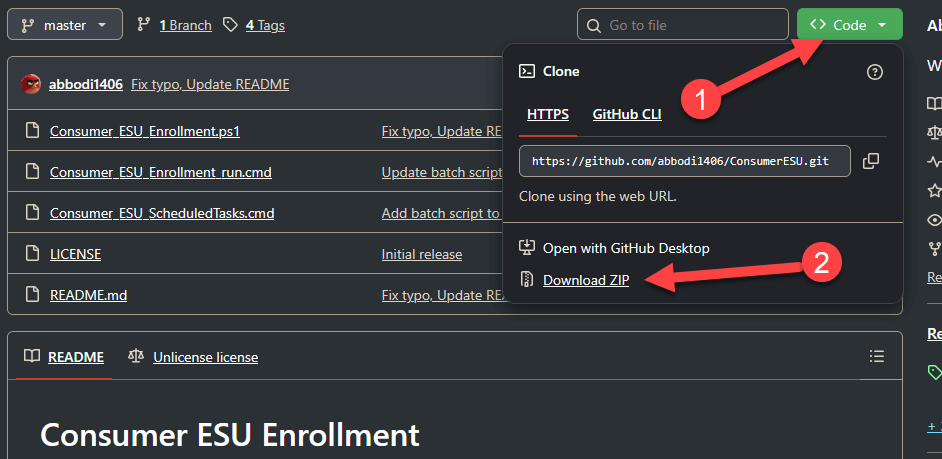Click the README outline list icon
The image size is (942, 459).
coord(877,357)
